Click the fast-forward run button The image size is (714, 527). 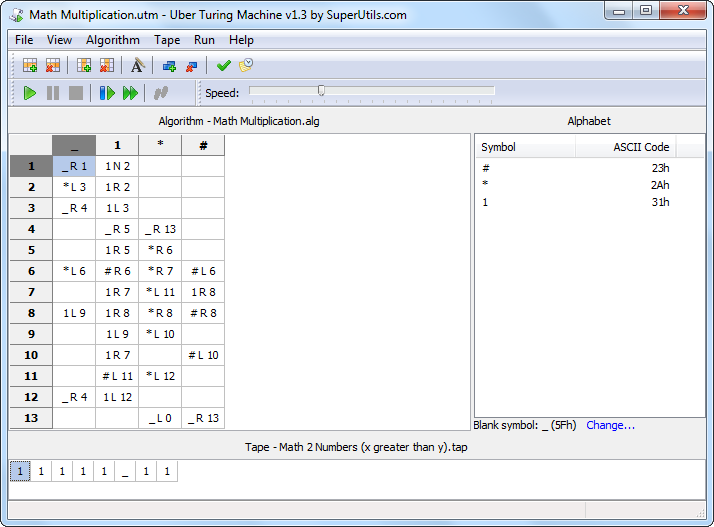tap(130, 93)
